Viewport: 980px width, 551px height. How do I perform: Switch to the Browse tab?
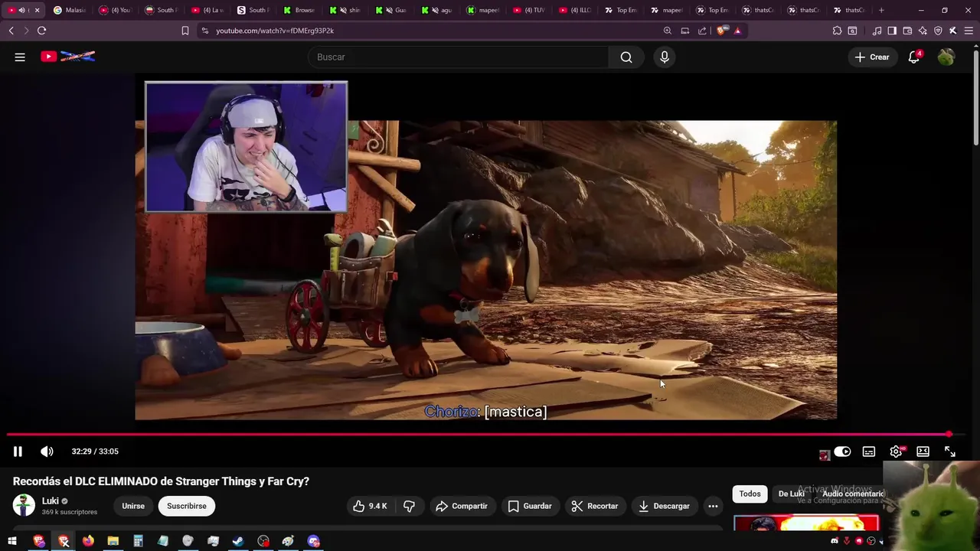(299, 10)
